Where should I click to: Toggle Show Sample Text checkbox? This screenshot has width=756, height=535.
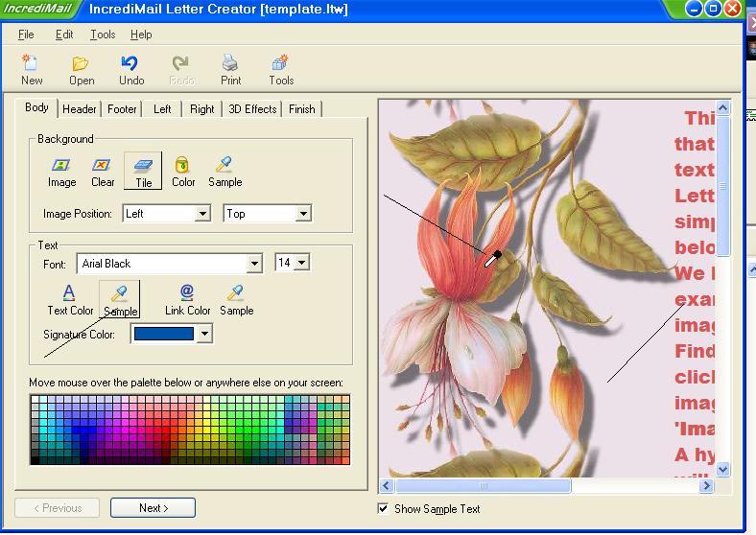click(383, 508)
